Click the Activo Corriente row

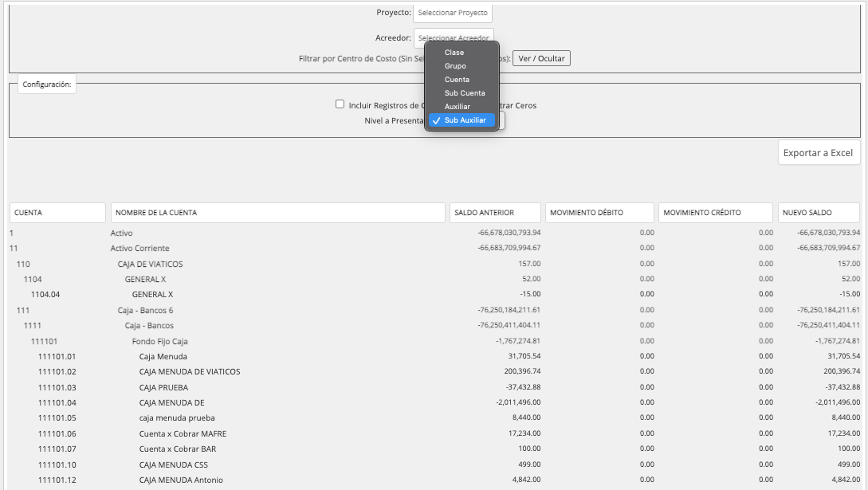click(434, 248)
